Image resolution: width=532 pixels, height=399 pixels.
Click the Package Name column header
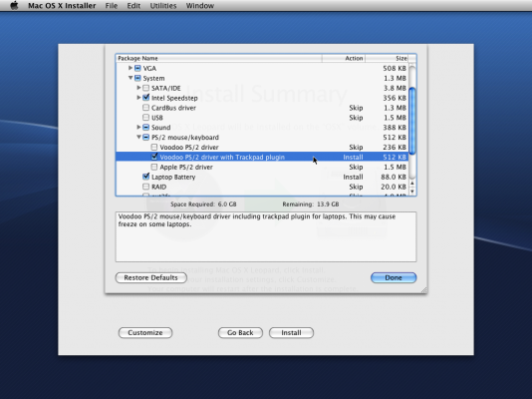click(x=219, y=59)
